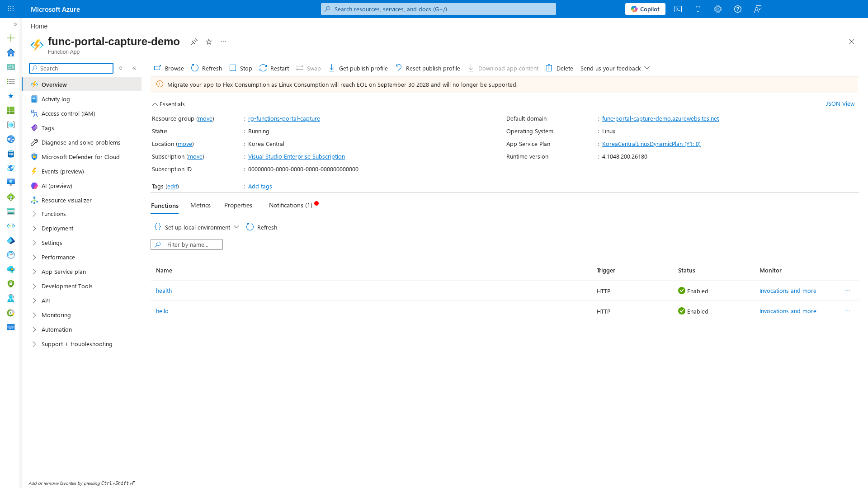The width and height of the screenshot is (868, 488).
Task: Open the Feedback icon in header
Action: click(x=758, y=9)
